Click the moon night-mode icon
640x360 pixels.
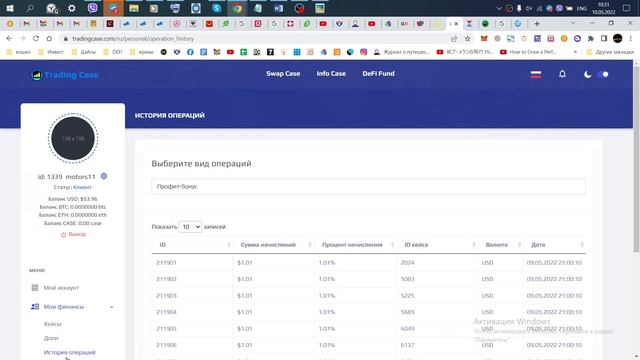[x=587, y=74]
